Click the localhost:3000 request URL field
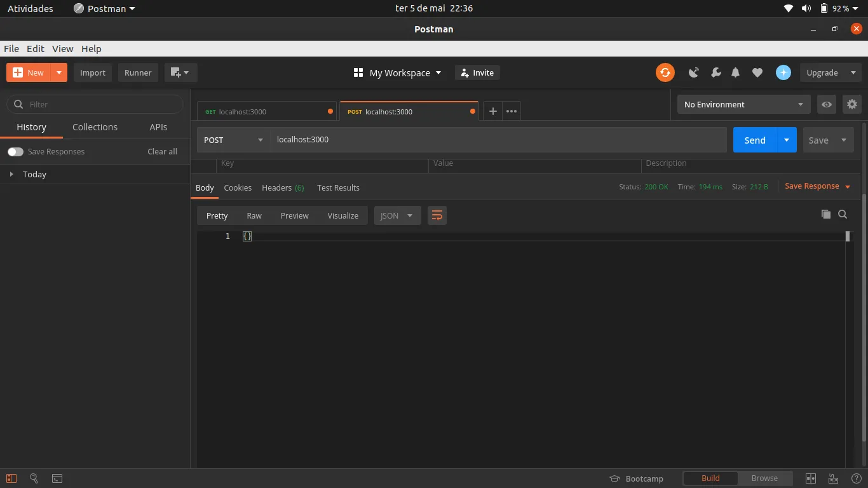 click(x=496, y=140)
